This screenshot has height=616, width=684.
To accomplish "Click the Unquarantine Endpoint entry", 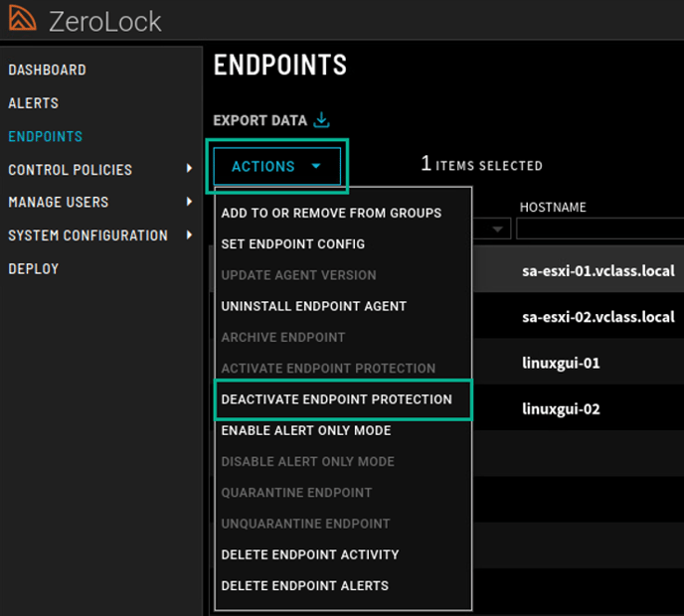I will [x=305, y=524].
